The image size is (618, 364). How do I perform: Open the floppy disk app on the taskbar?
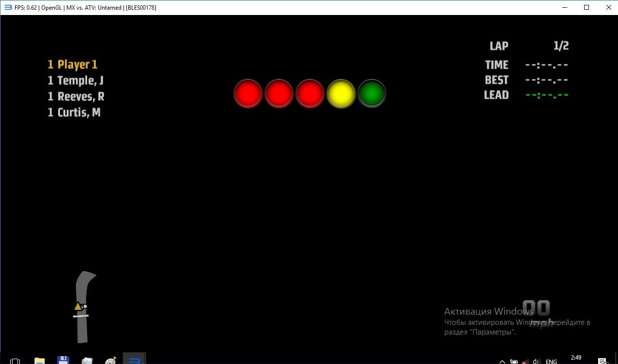(63, 361)
